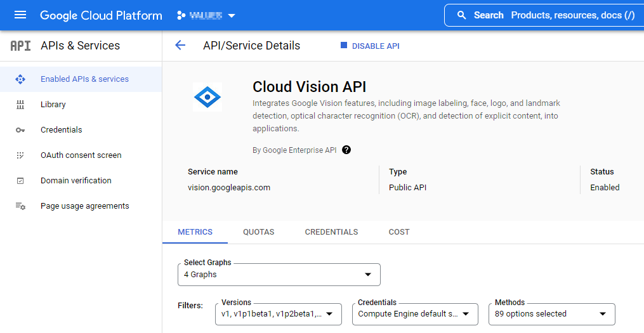Click the Credentials key icon
The width and height of the screenshot is (644, 333).
[20, 130]
